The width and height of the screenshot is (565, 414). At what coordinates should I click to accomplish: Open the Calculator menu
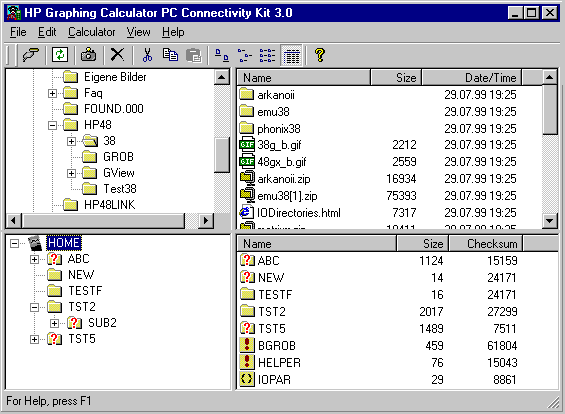point(92,32)
